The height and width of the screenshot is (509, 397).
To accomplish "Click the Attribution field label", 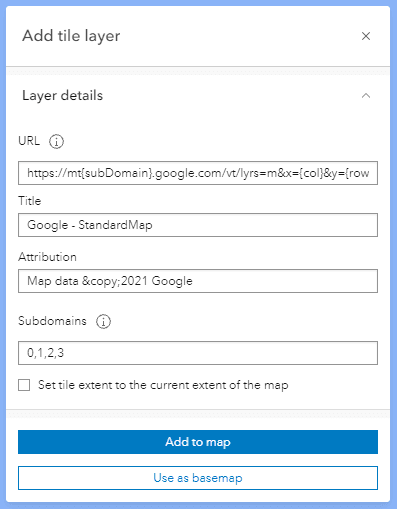I will point(47,257).
